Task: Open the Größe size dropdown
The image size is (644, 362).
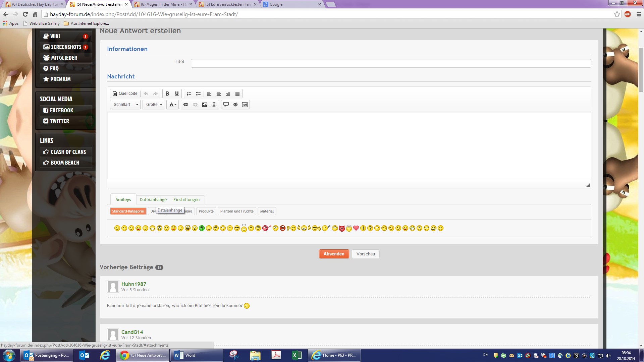Action: coord(154,105)
